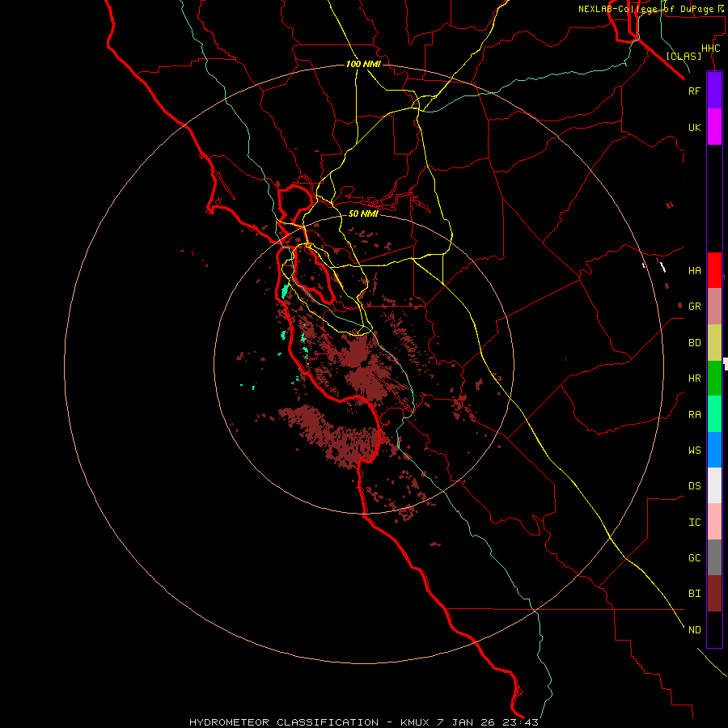728x728 pixels.
Task: Select the 'RA' legend label
Action: 694,415
